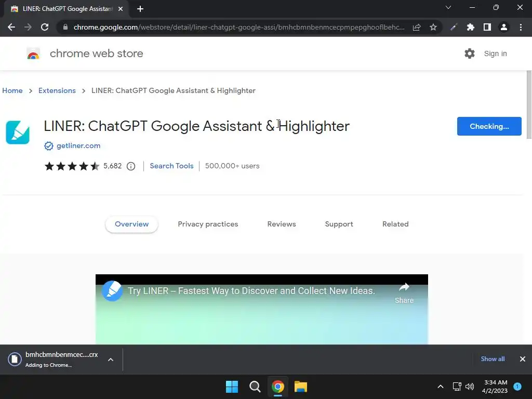Expand the download item options chevron
532x399 pixels.
(111, 360)
